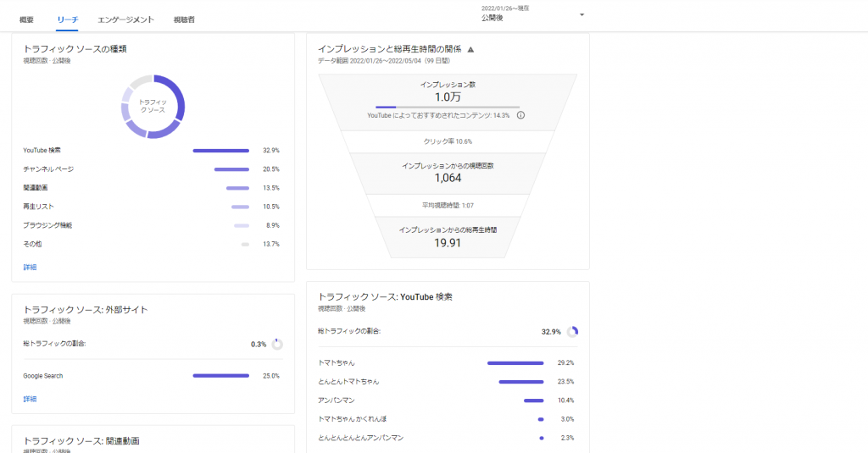
Task: Click 詳細 link in the 外部サイト card
Action: pos(30,399)
